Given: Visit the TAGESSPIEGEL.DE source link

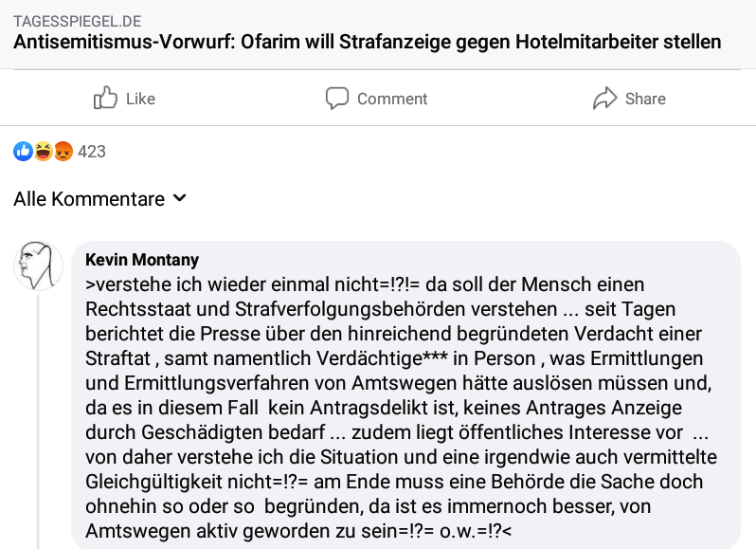Looking at the screenshot, I should 77,22.
